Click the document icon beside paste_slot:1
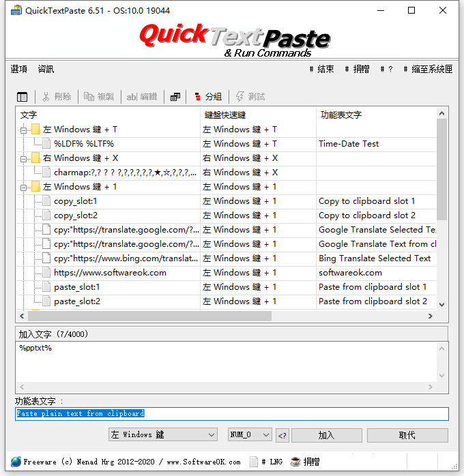This screenshot has height=476, width=464. pyautogui.click(x=46, y=287)
